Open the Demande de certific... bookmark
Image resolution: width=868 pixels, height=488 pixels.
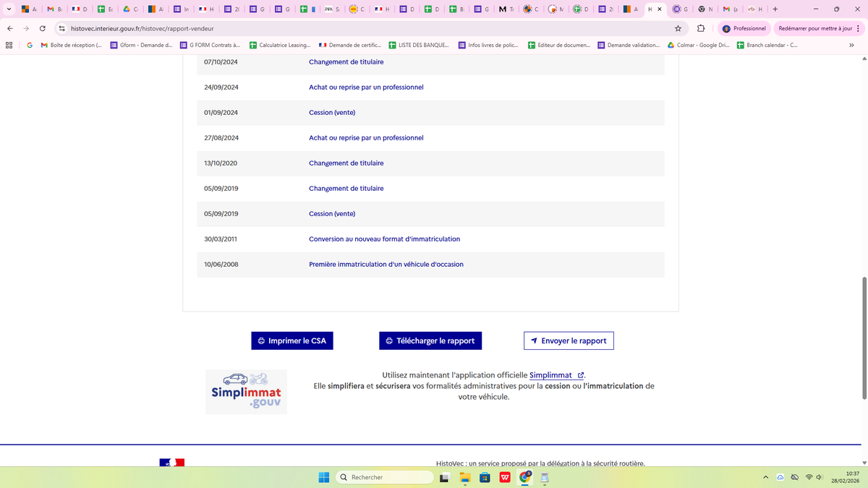click(x=349, y=45)
